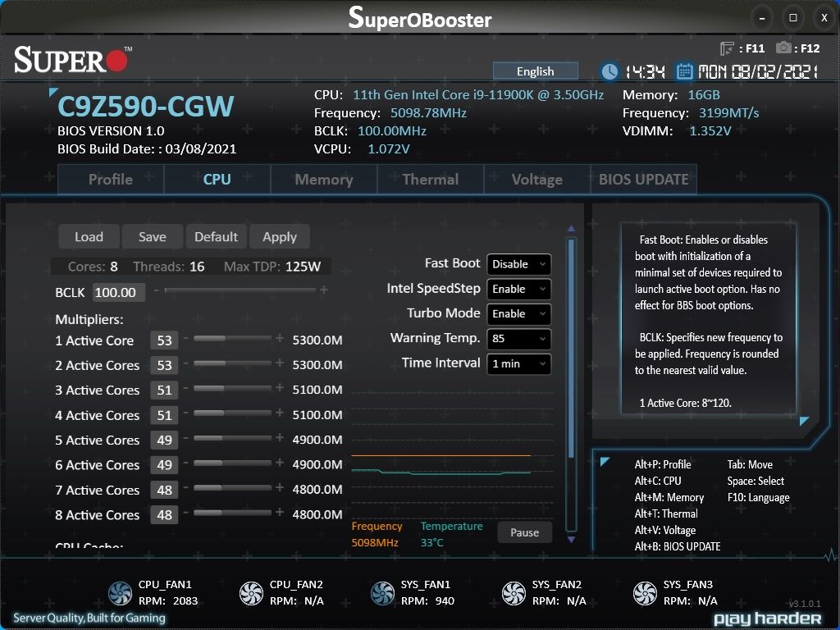The image size is (840, 630).
Task: Pause the frequency temperature graph
Action: click(x=524, y=532)
